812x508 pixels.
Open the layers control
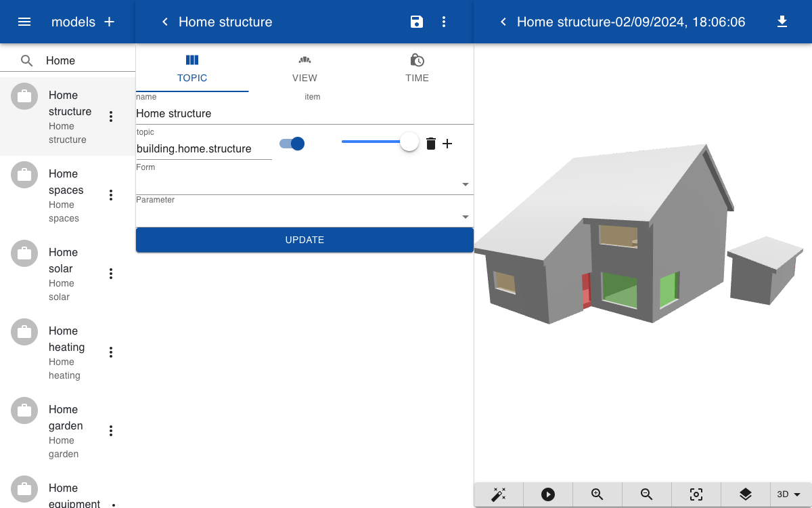(x=746, y=494)
